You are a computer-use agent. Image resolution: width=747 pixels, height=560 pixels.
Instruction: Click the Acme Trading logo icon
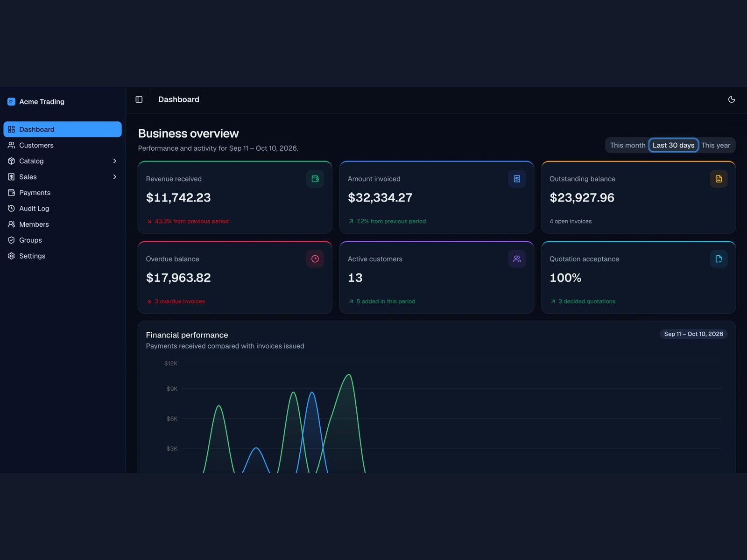11,102
